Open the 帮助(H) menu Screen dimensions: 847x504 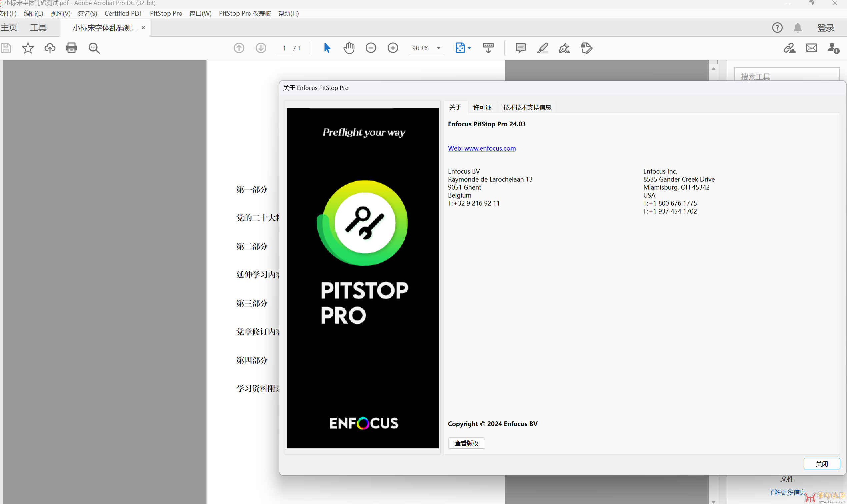click(x=288, y=13)
